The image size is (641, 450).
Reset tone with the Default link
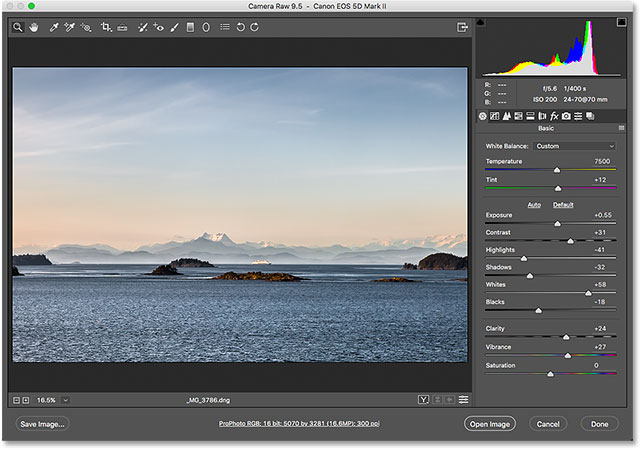tap(563, 205)
